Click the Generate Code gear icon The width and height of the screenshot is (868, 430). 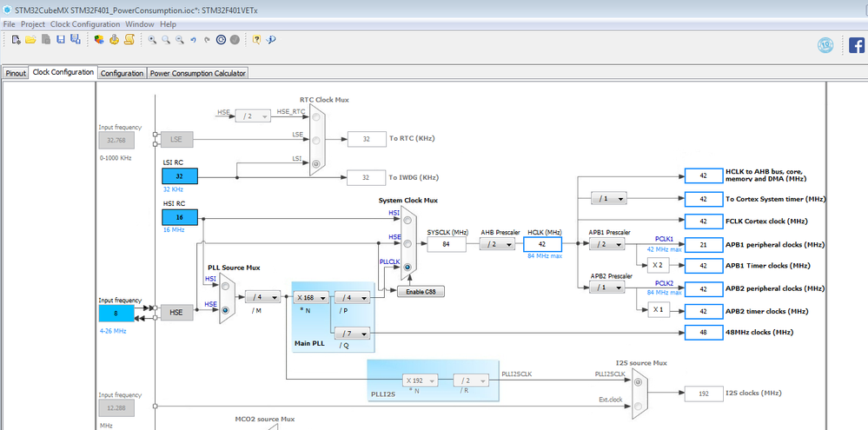coord(114,40)
